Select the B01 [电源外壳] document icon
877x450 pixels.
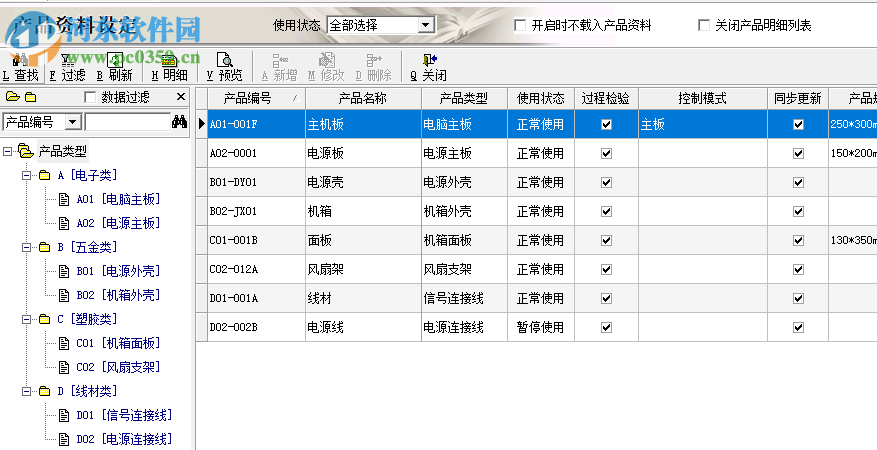click(64, 271)
